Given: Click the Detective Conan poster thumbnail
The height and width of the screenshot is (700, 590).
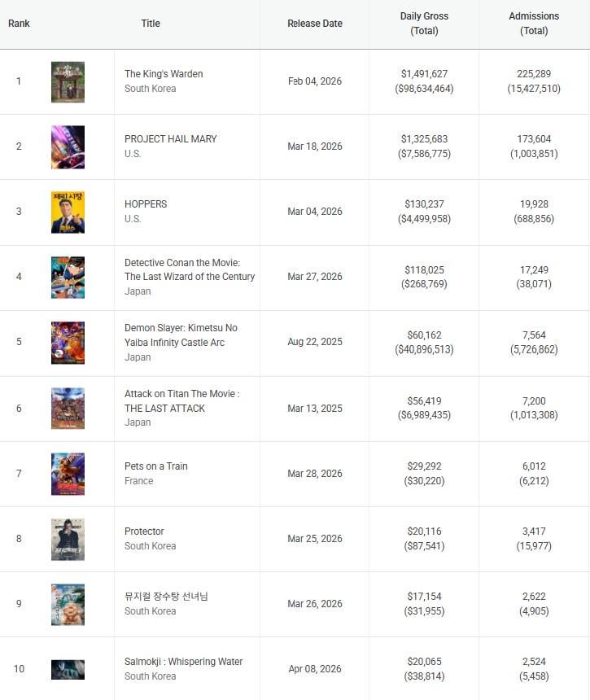Looking at the screenshot, I should click(68, 278).
